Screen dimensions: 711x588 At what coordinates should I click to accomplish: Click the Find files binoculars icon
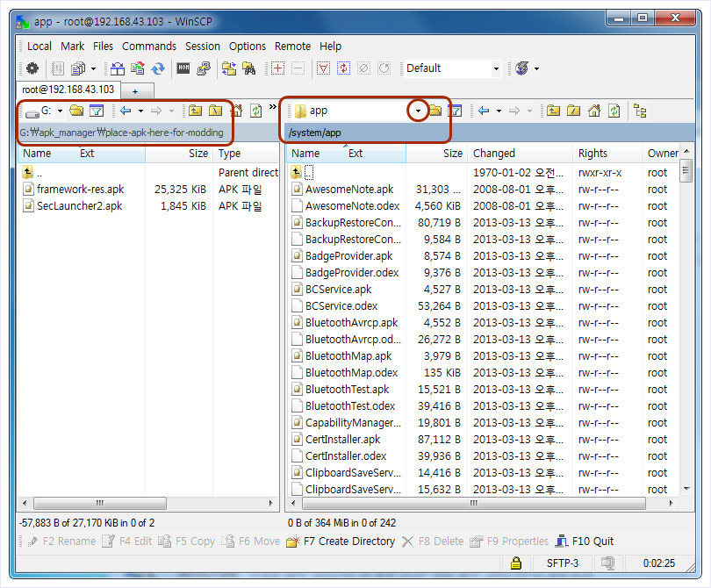tap(248, 68)
